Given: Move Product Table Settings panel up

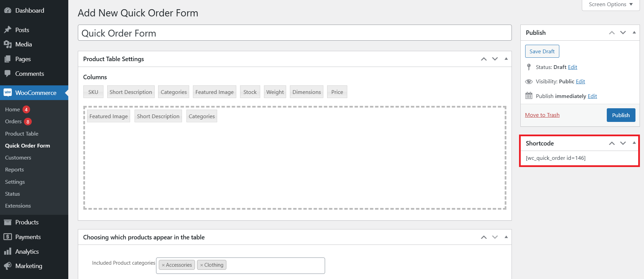Looking at the screenshot, I should click(484, 59).
